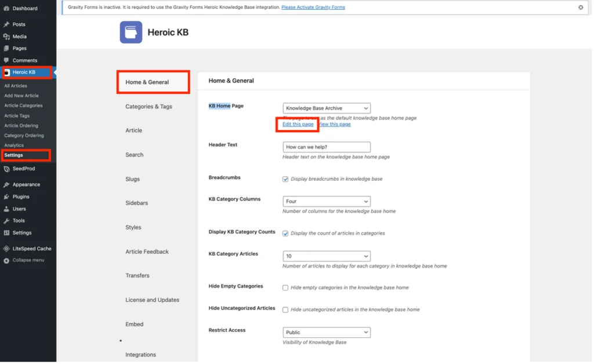Click the WordPress Settings sliders icon

coord(6,233)
